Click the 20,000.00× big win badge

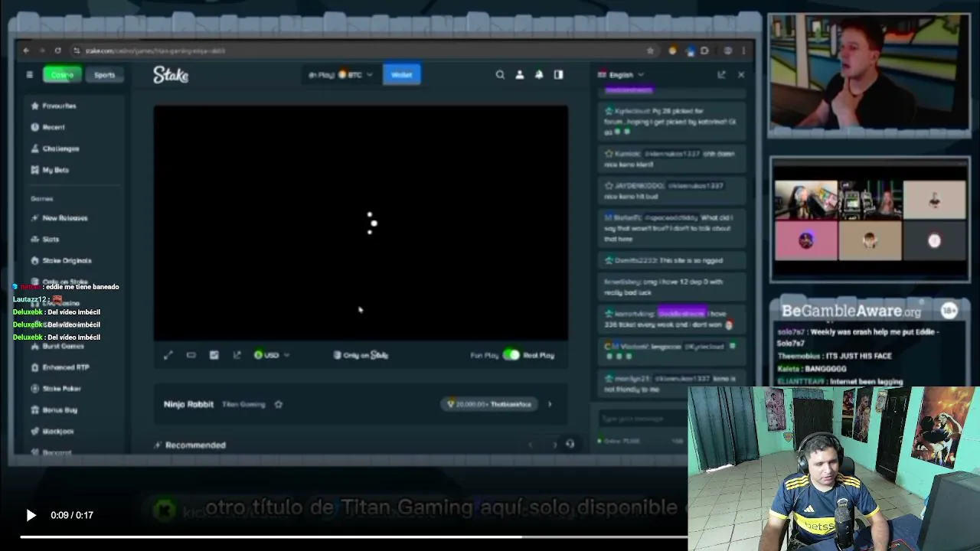(x=490, y=404)
